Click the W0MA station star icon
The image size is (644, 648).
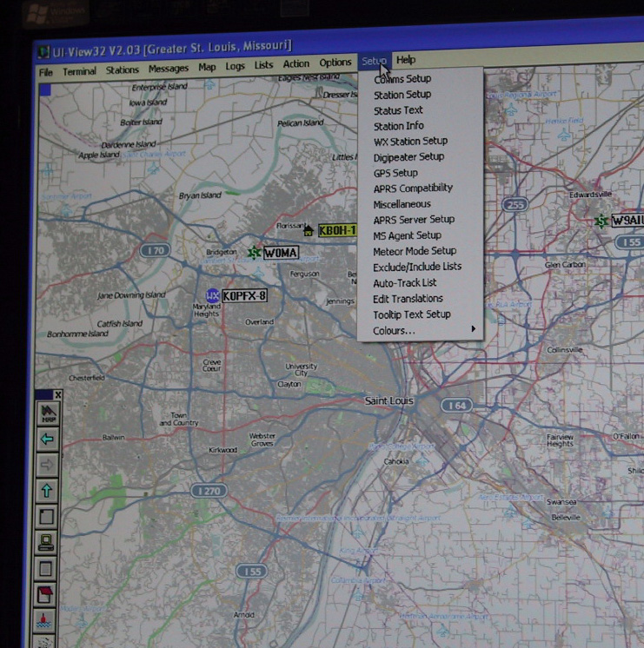click(254, 252)
